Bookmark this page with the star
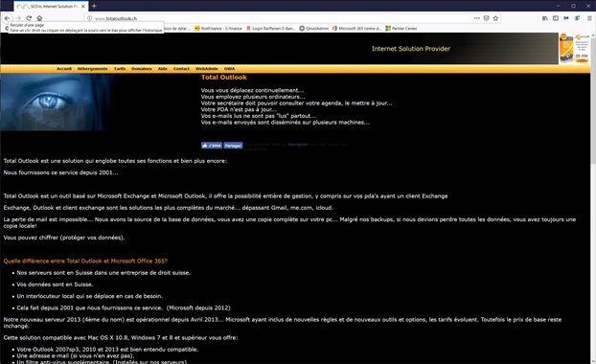The image size is (596, 364). tap(495, 18)
